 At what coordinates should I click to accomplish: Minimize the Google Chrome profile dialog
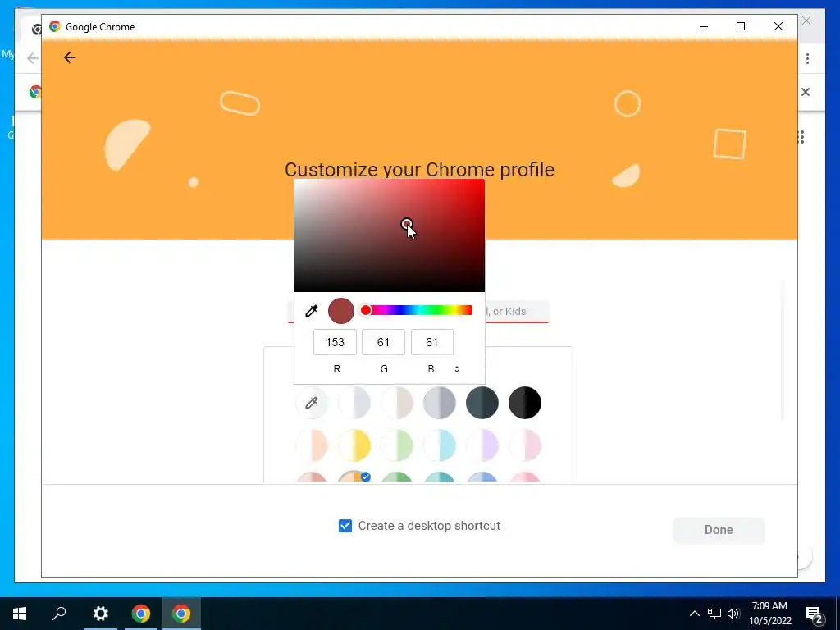pos(704,26)
